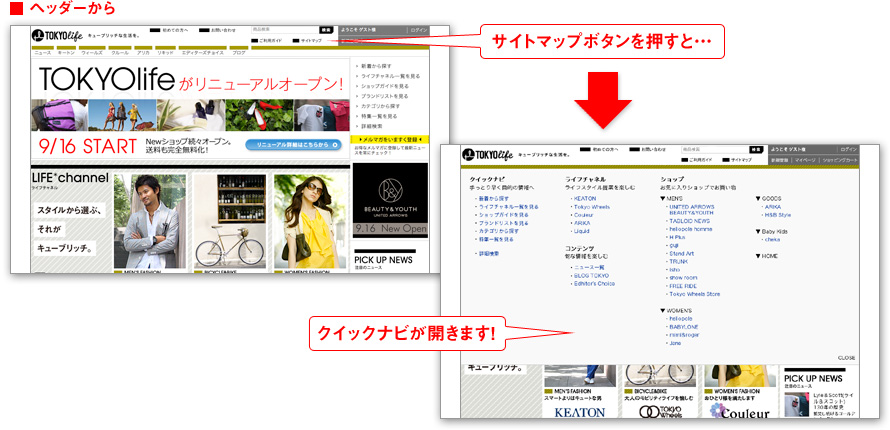Click the KEATON brand logo

click(580, 411)
